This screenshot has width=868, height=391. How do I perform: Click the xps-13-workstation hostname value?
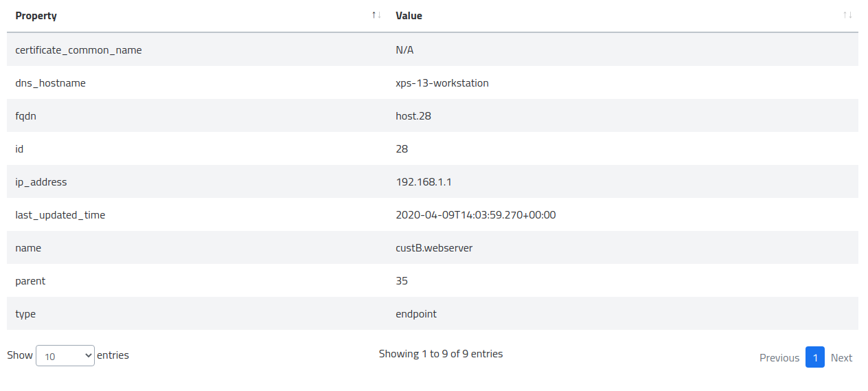[442, 83]
